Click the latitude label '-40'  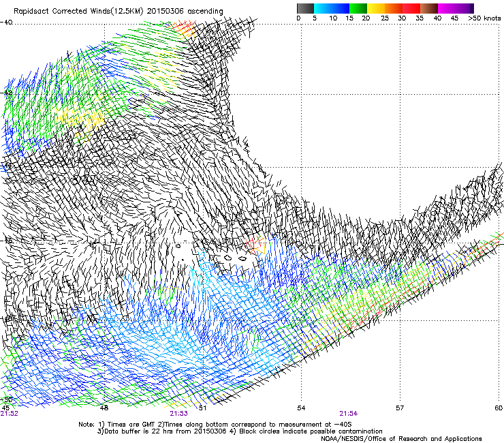point(6,22)
